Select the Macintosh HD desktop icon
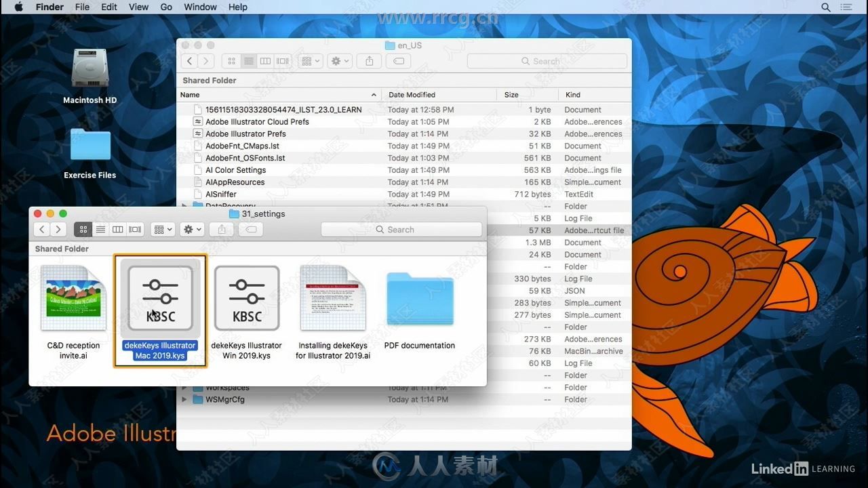The image size is (868, 488). pos(90,76)
